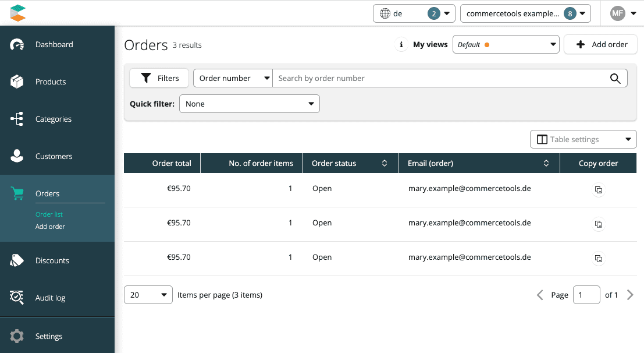The width and height of the screenshot is (644, 353).
Task: Select 'Order list' in the Orders submenu
Action: [49, 214]
